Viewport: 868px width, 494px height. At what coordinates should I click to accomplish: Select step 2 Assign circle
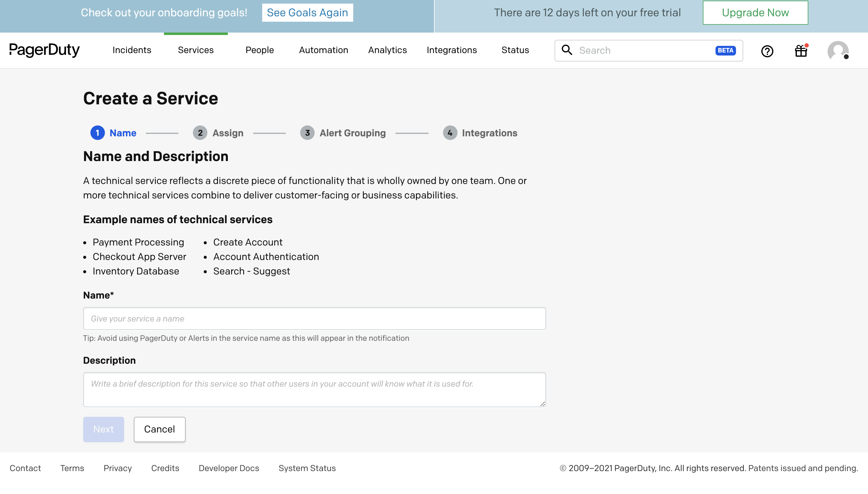tap(200, 133)
